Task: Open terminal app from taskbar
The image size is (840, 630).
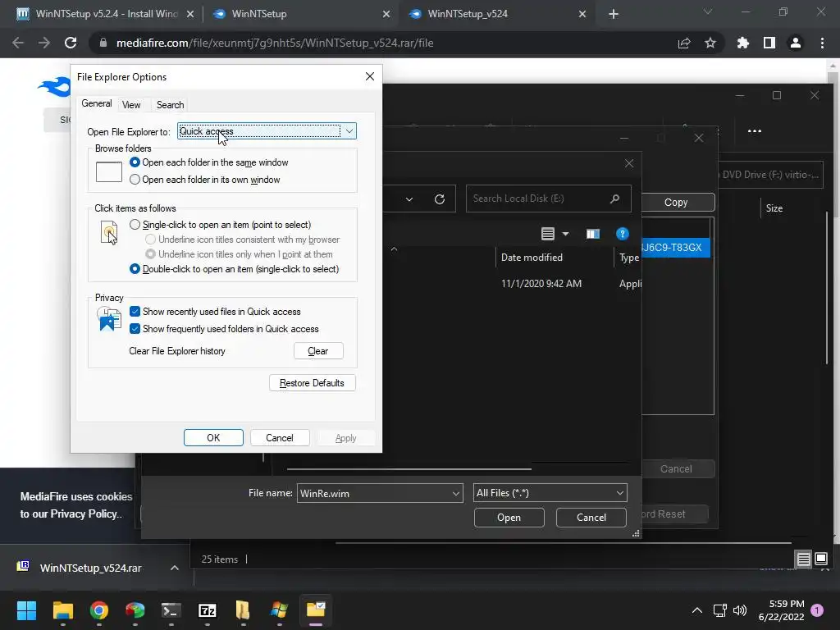Action: (x=171, y=610)
